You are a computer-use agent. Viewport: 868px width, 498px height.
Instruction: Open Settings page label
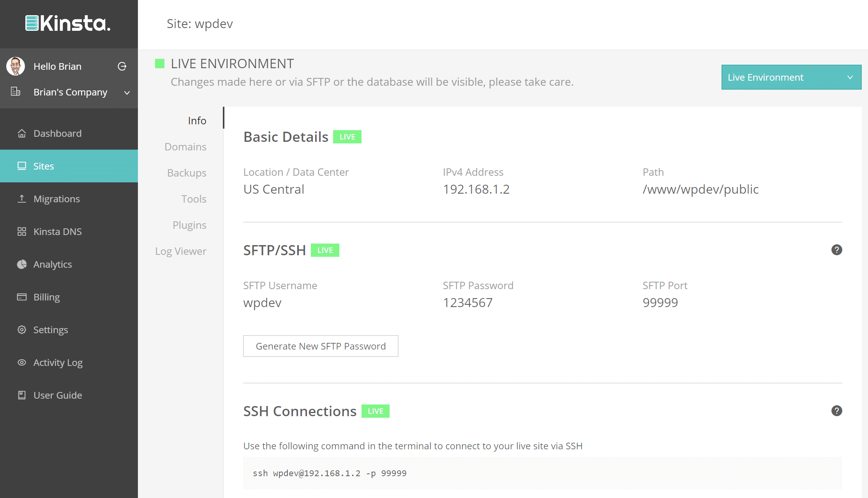51,330
